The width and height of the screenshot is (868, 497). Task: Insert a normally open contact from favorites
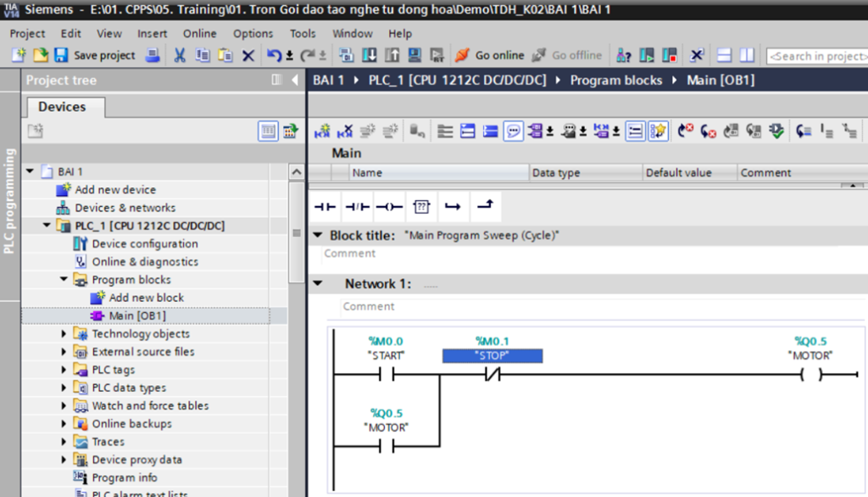tap(325, 206)
